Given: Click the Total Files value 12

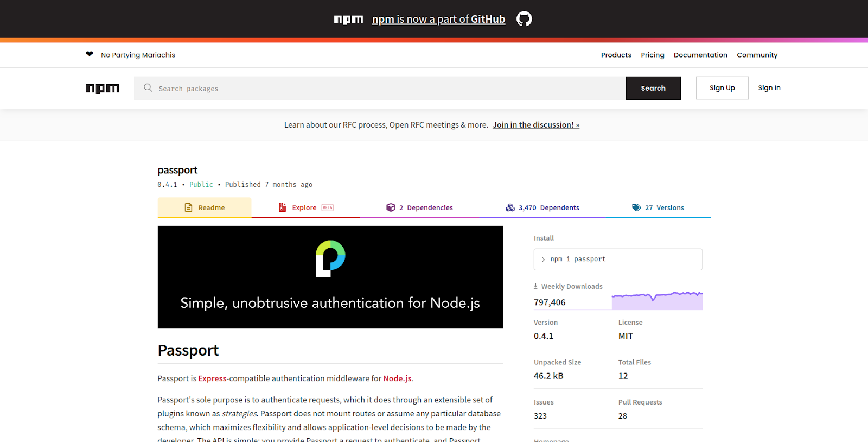Looking at the screenshot, I should 623,376.
